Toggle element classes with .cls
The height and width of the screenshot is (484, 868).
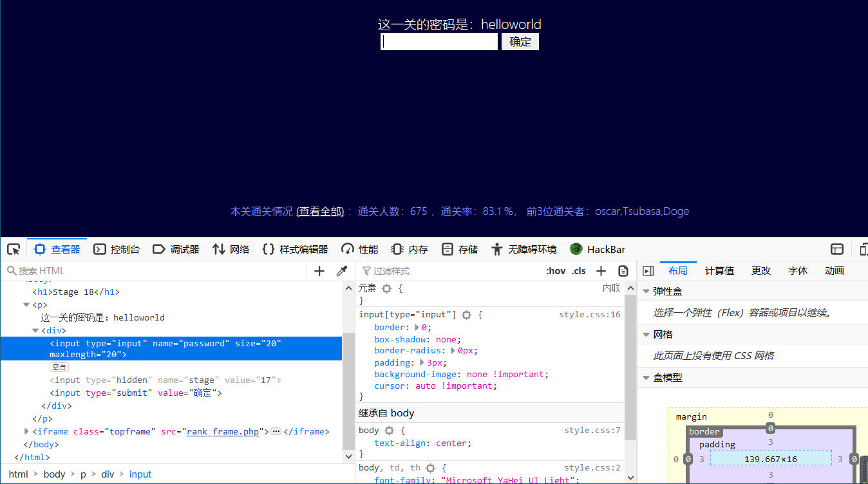coord(578,270)
